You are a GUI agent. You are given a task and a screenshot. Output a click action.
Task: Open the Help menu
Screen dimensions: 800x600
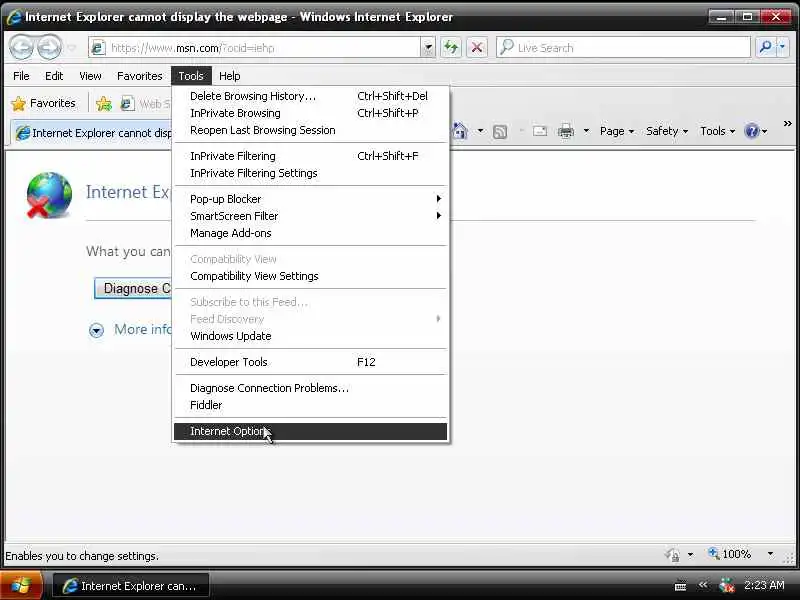pos(230,76)
